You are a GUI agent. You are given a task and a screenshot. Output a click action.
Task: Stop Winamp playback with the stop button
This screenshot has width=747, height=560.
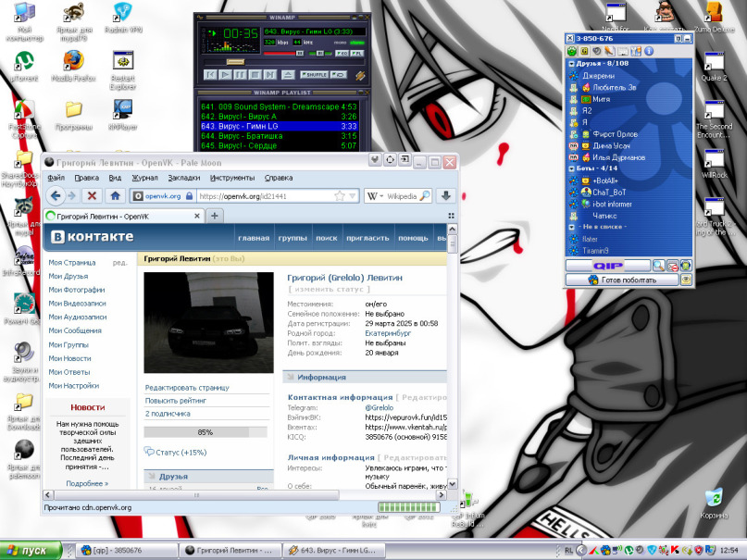(255, 75)
